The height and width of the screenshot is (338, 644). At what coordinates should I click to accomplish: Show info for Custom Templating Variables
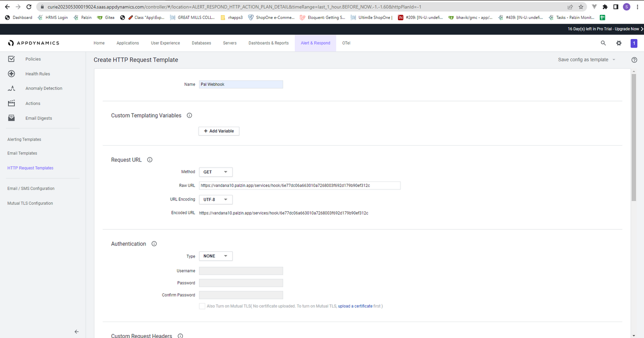tap(189, 115)
